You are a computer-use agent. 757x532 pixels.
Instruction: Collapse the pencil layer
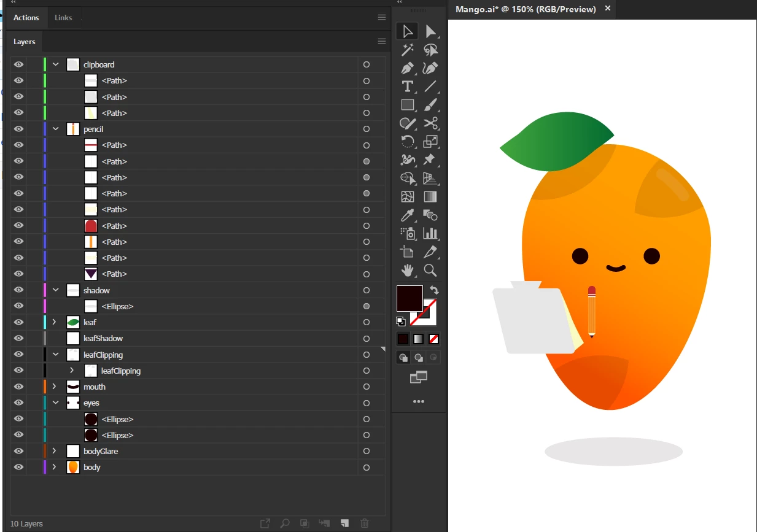pyautogui.click(x=56, y=129)
